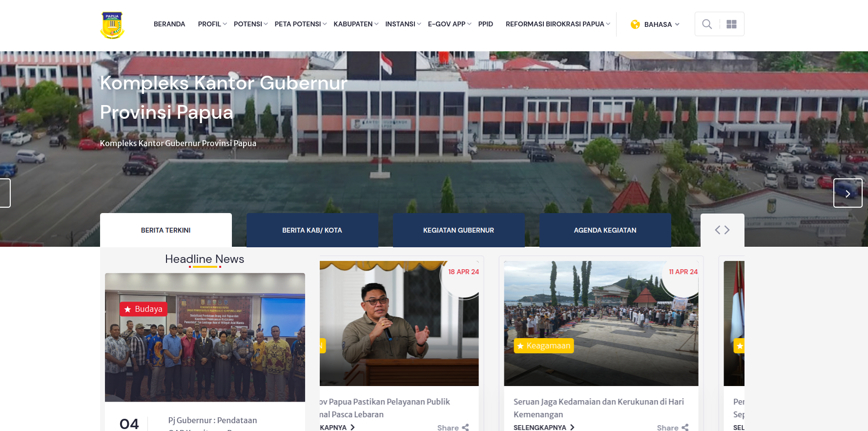The height and width of the screenshot is (431, 868).
Task: Expand the POTENSI dropdown menu
Action: tap(250, 24)
